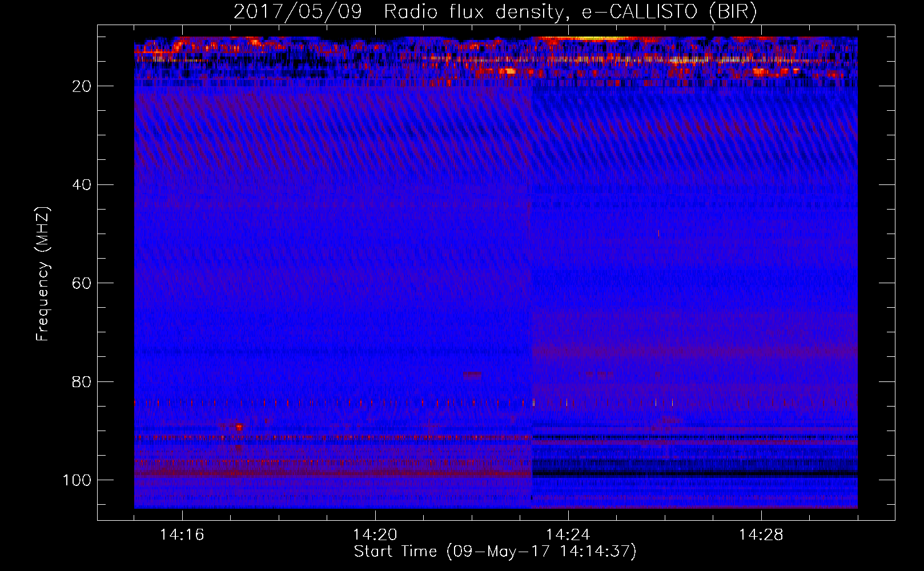Click the date '2017/05/09' in the title

pos(298,12)
